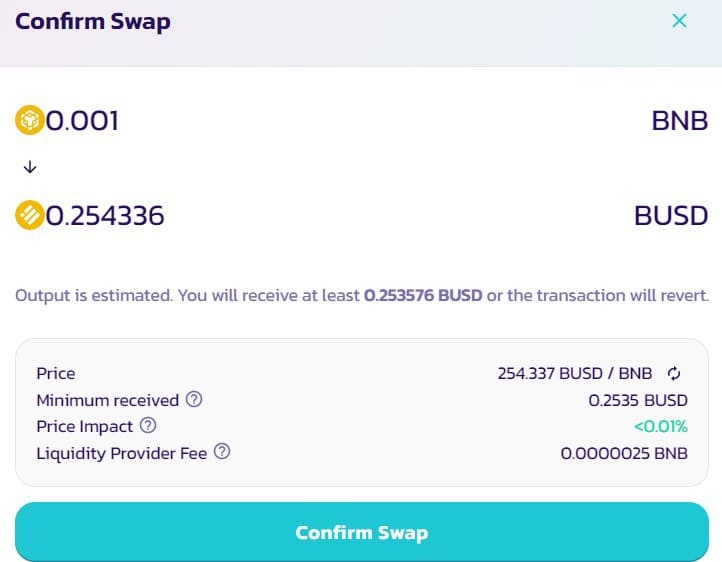Open Liquidity Provider Fee help icon
This screenshot has height=562, width=722.
coord(222,452)
